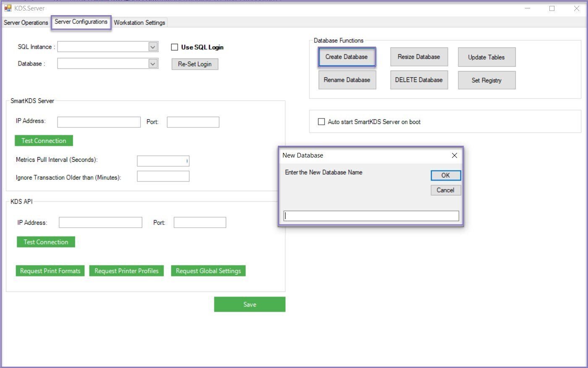Viewport: 588px width, 368px height.
Task: Test the SmartKDS Server connection
Action: [x=44, y=141]
